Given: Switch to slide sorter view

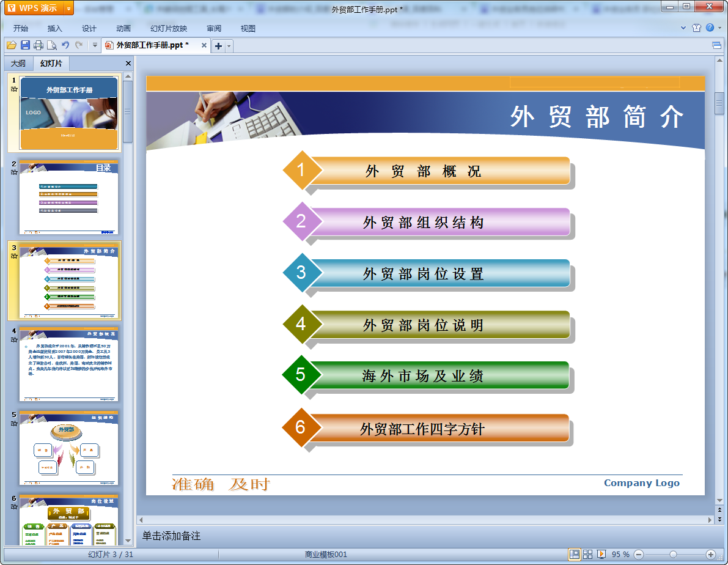Looking at the screenshot, I should 588,555.
